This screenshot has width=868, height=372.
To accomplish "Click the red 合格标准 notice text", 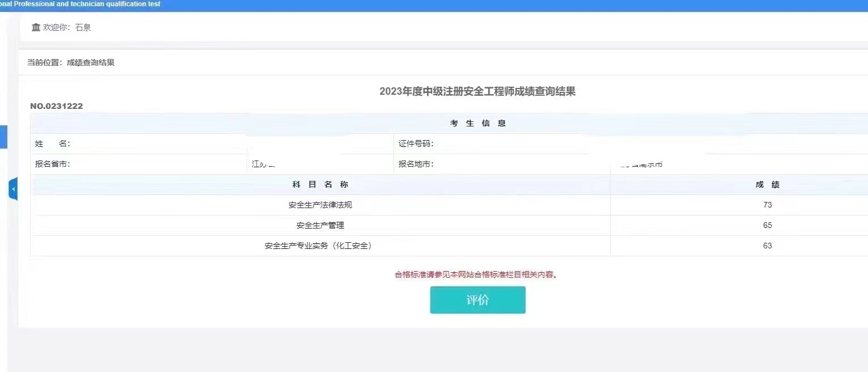I will click(476, 274).
